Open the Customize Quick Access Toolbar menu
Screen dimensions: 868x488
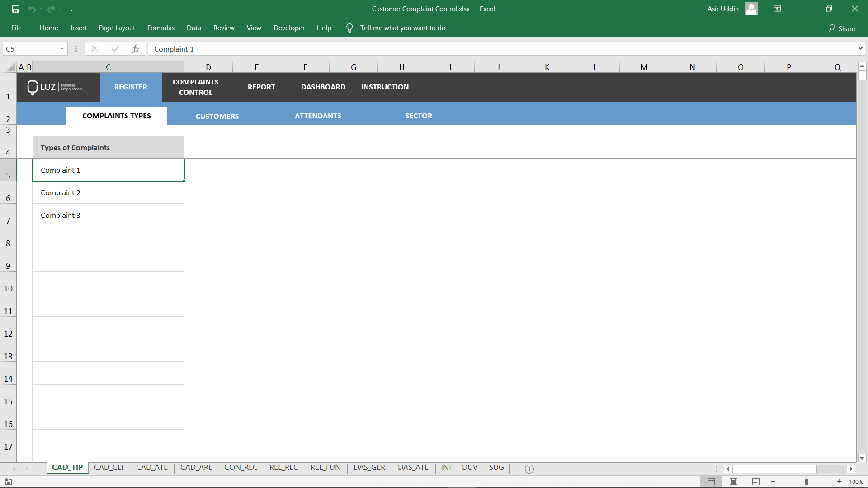(x=71, y=9)
